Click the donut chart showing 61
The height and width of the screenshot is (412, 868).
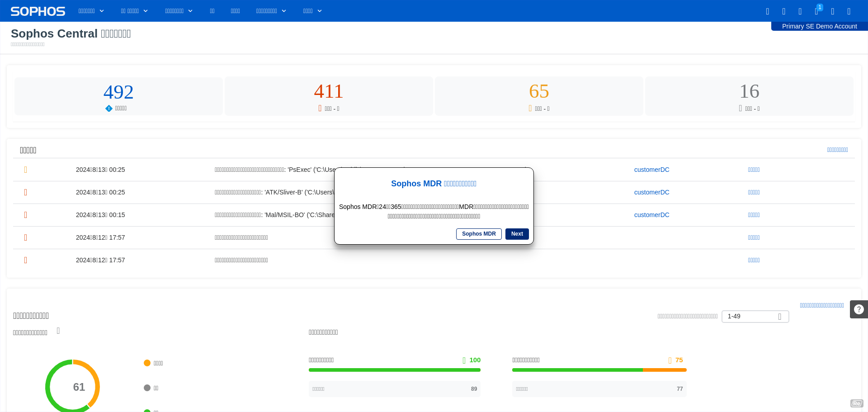(72, 386)
